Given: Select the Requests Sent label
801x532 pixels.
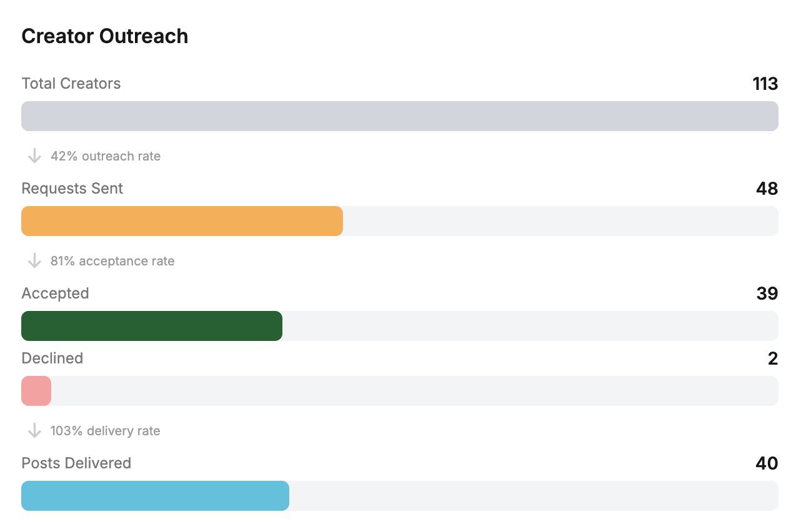Looking at the screenshot, I should pyautogui.click(x=72, y=189).
